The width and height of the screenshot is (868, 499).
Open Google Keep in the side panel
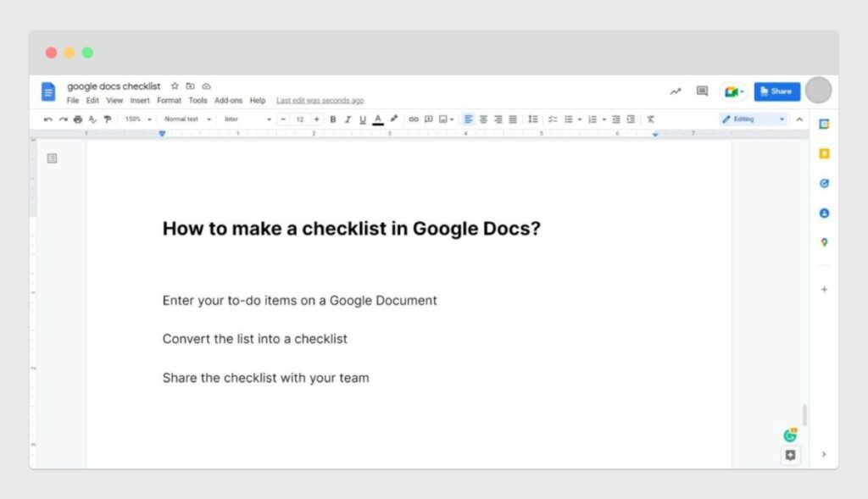[x=824, y=153]
